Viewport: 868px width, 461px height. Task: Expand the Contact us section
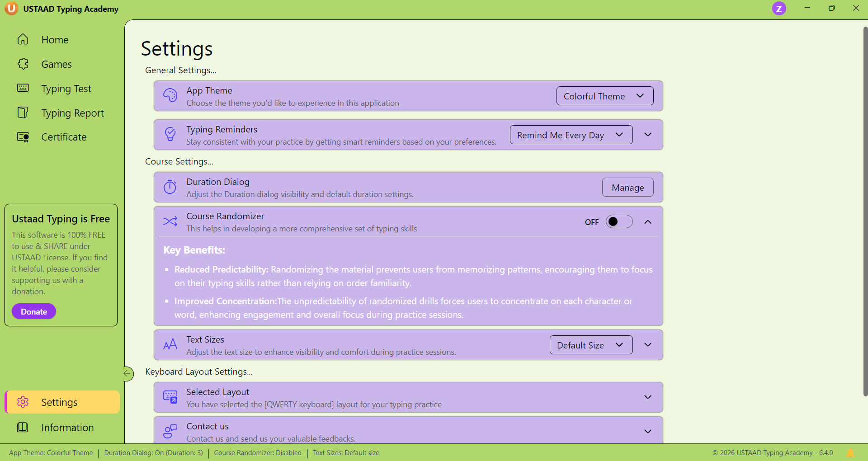648,431
